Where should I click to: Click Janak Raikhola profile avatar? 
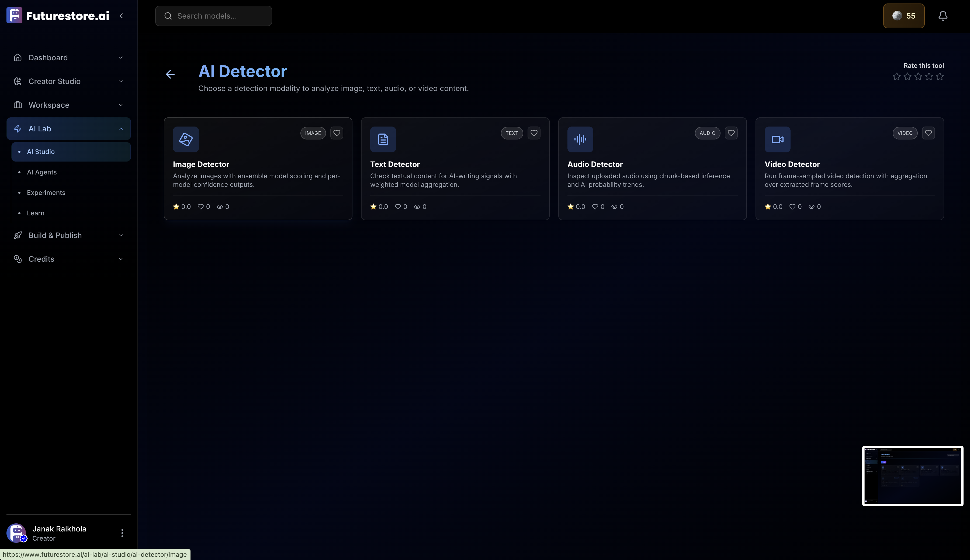tap(16, 533)
